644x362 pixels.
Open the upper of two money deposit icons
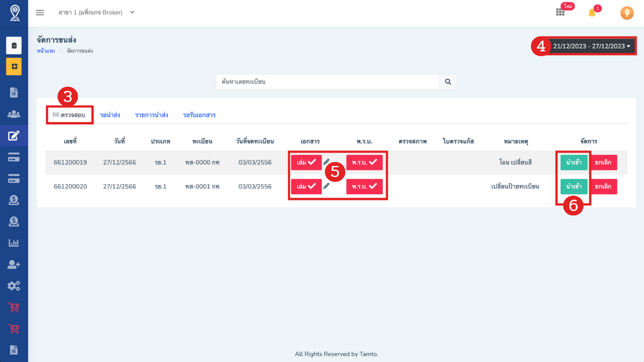[14, 200]
